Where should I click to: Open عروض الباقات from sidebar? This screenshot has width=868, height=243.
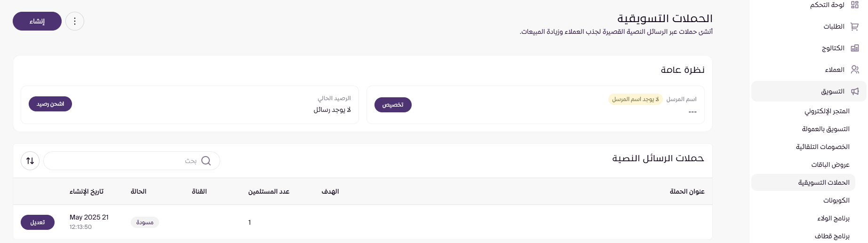(x=830, y=165)
